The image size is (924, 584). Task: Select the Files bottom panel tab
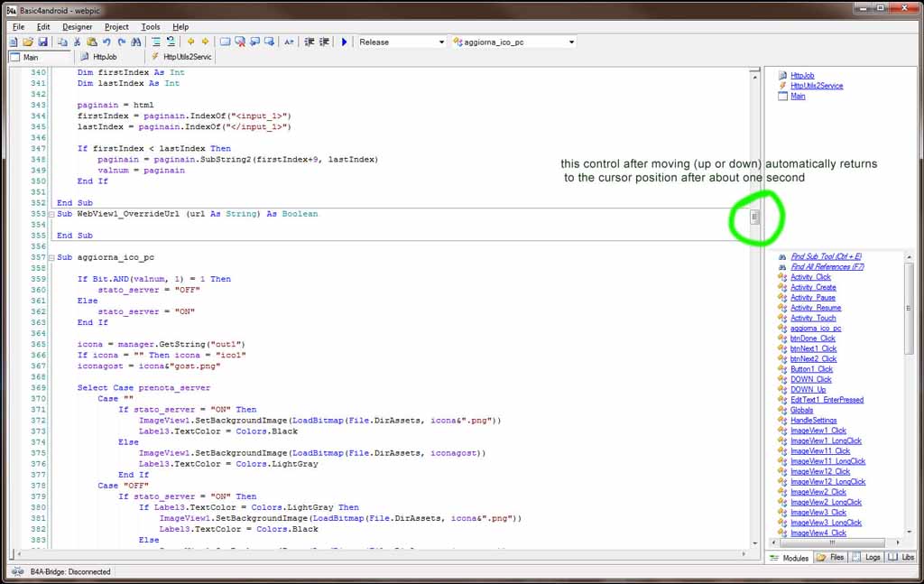(830, 558)
